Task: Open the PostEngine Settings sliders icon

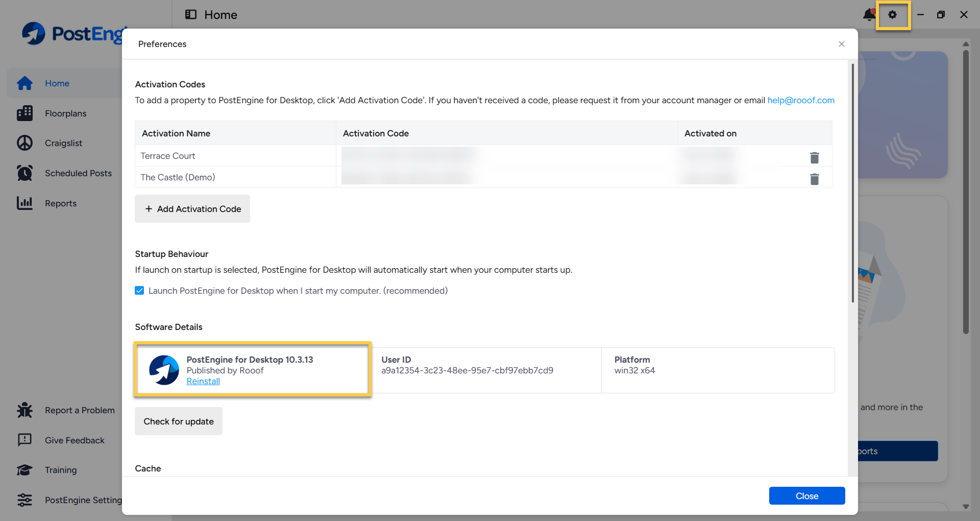Action: point(24,500)
